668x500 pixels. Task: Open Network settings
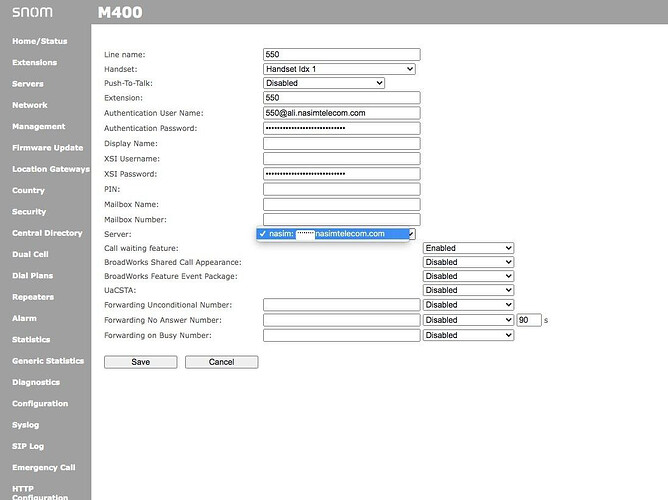(30, 105)
